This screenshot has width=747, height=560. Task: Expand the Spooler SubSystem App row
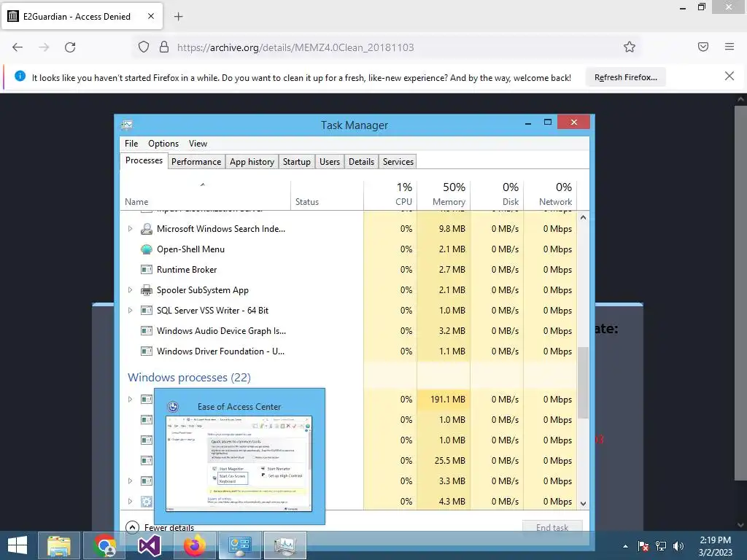tap(130, 290)
